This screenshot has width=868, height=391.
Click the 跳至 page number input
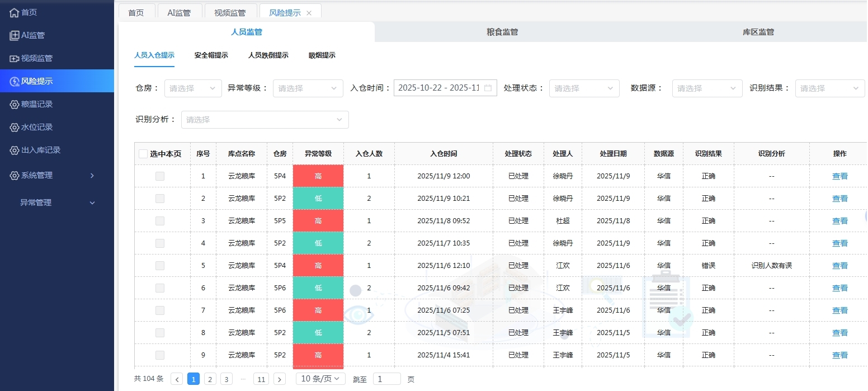pyautogui.click(x=386, y=379)
